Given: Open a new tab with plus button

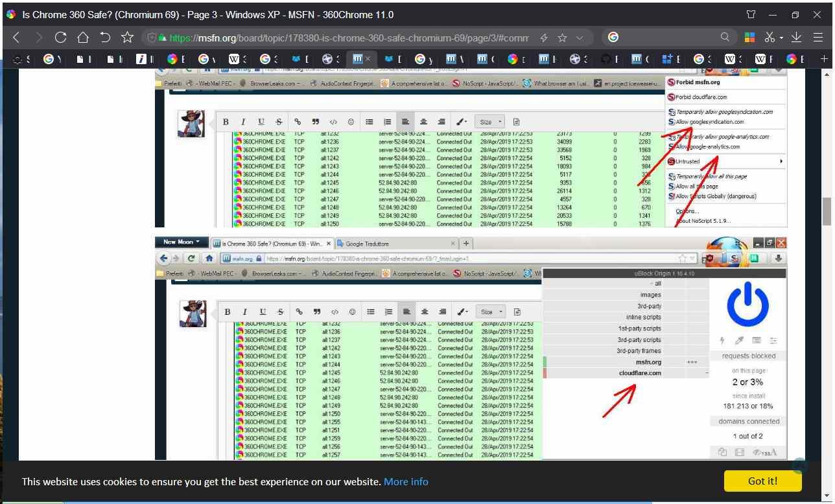Looking at the screenshot, I should [x=824, y=59].
